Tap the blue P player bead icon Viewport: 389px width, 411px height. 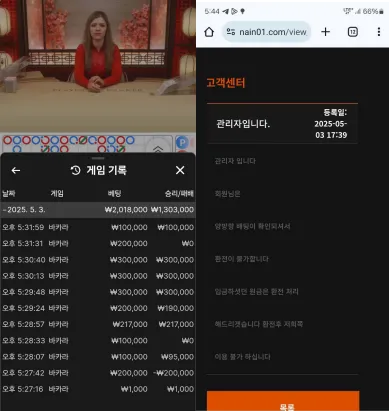[x=182, y=143]
